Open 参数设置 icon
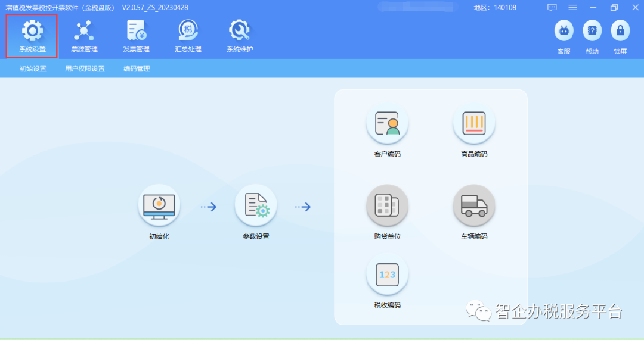Viewport: 644px width, 340px height. click(256, 205)
